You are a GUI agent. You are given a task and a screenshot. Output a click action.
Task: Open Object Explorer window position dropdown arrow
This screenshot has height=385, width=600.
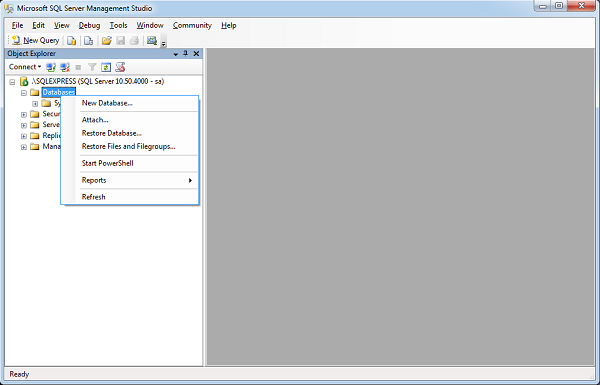(x=176, y=54)
